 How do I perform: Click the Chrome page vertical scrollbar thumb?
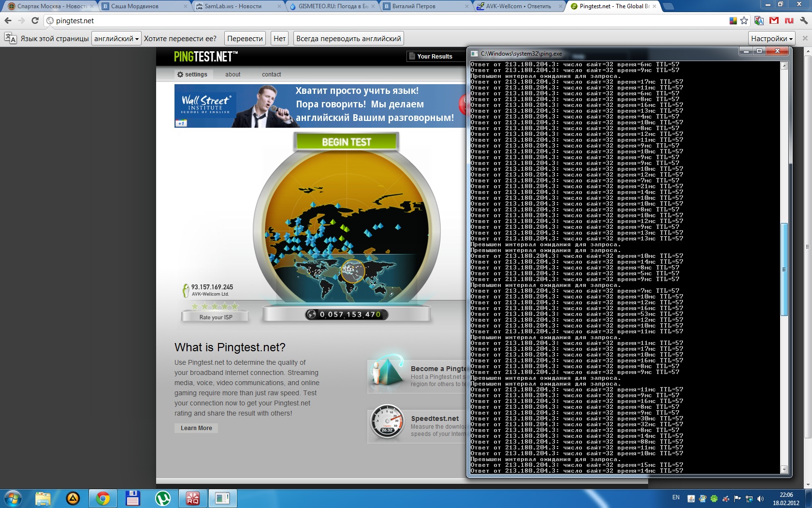[808, 247]
